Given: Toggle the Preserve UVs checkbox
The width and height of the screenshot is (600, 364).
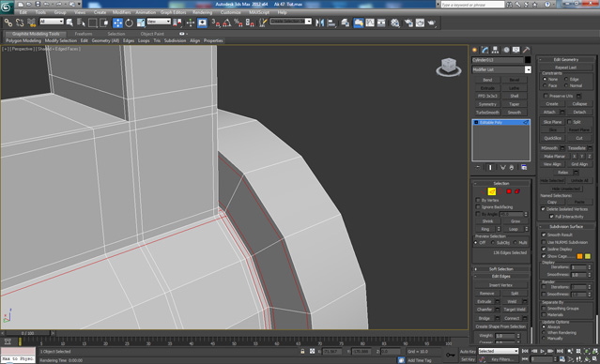Looking at the screenshot, I should [x=546, y=96].
